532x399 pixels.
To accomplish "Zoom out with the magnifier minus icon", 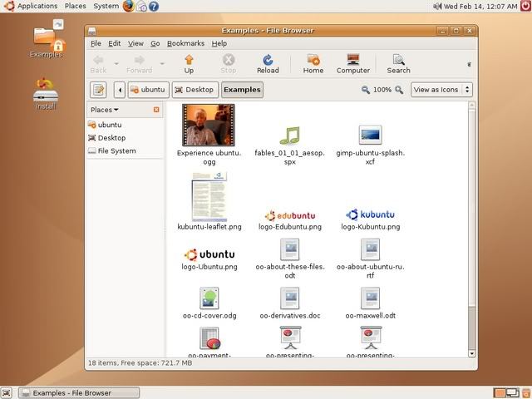I will 366,90.
